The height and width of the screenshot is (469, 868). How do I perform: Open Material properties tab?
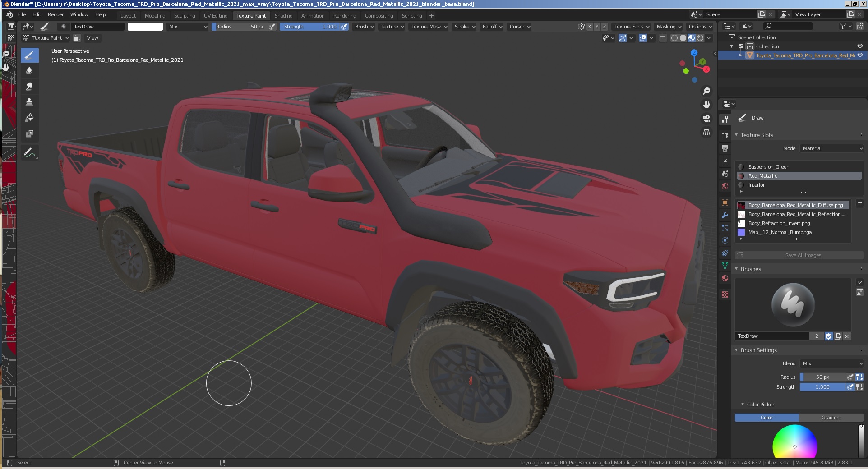pos(725,278)
